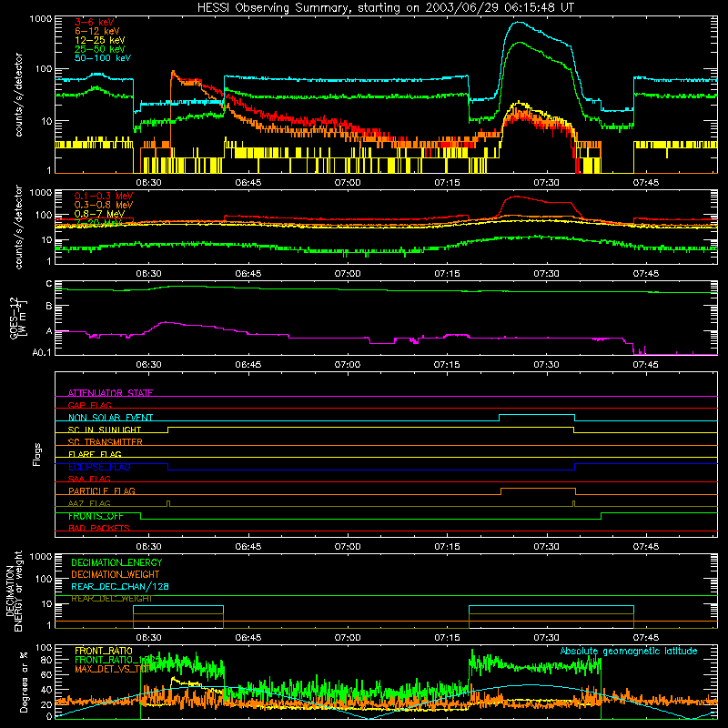
Task: Select the DECIMATION_ENERGY legend label
Action: pos(116,562)
